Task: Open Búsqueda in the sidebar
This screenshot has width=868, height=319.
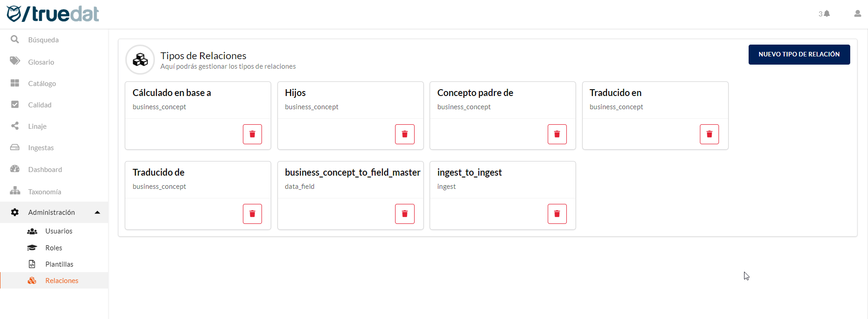Action: pos(43,40)
